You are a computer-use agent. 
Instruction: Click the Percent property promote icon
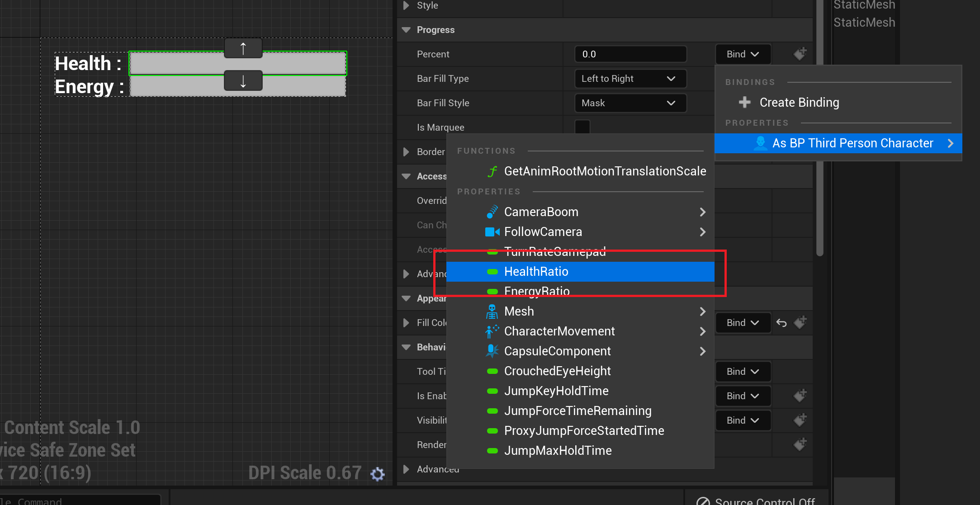800,54
